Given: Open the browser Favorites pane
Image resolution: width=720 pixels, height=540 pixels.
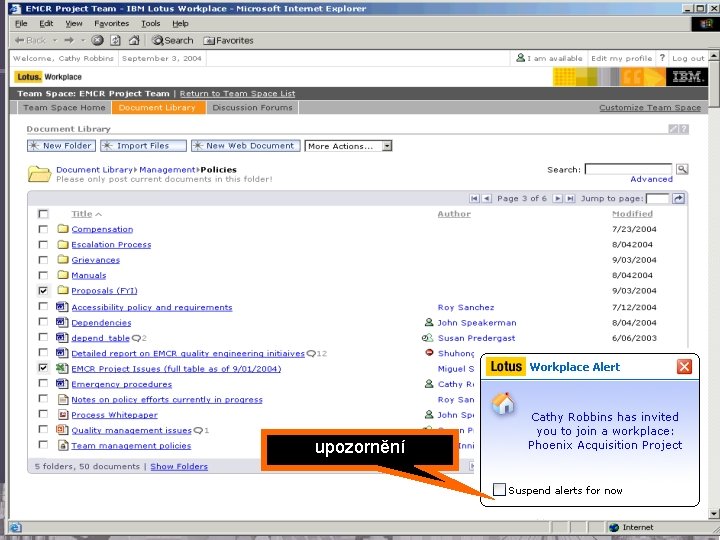Looking at the screenshot, I should click(x=228, y=40).
